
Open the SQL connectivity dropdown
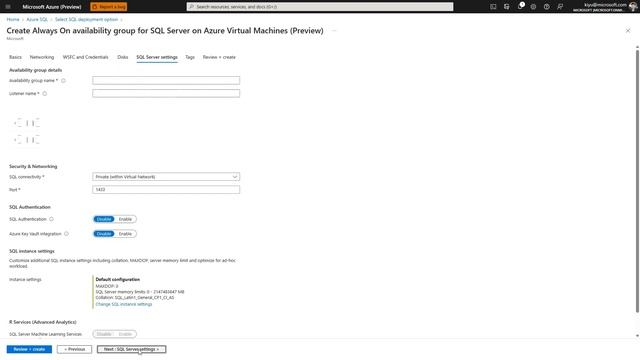tap(166, 177)
